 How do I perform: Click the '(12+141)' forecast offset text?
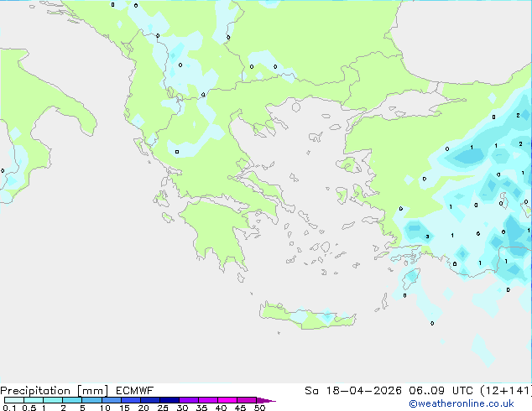(506, 391)
